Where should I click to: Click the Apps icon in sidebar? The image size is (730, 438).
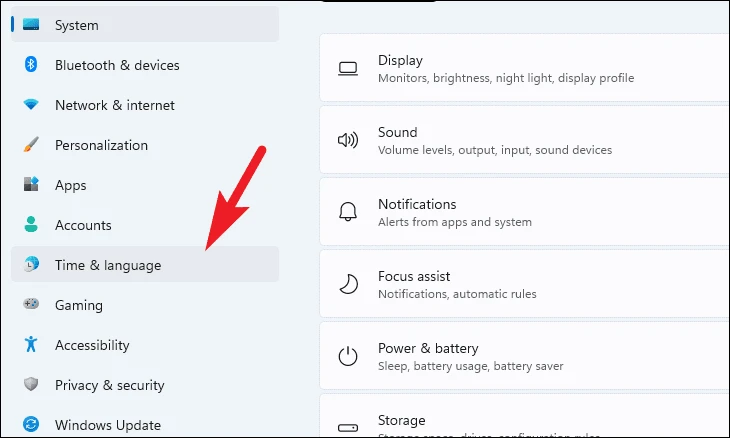click(x=31, y=184)
